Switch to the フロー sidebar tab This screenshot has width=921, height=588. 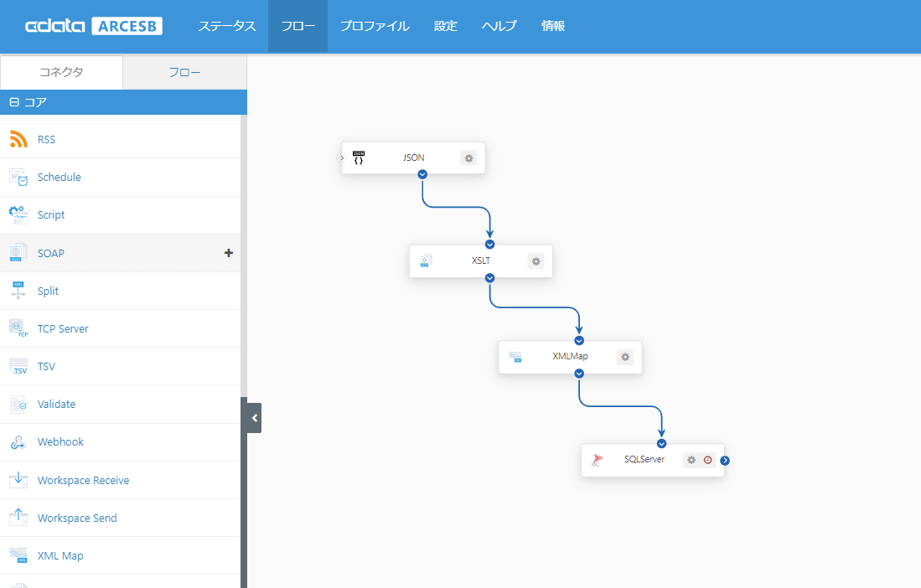pyautogui.click(x=184, y=72)
